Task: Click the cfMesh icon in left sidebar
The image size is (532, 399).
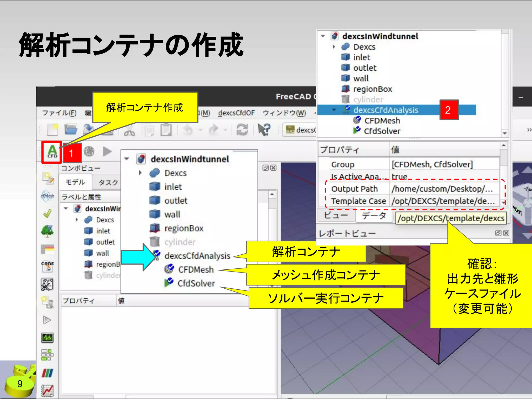Action: click(48, 196)
